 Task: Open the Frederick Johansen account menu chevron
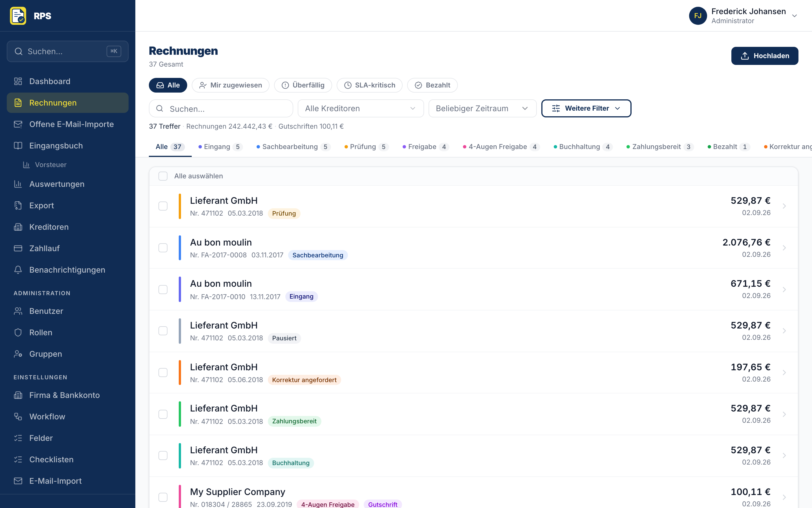point(795,16)
